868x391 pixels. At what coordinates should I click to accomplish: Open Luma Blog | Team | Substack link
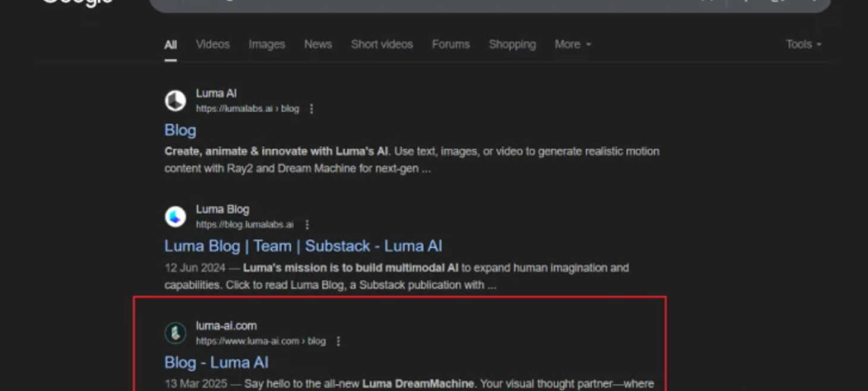[x=303, y=246]
